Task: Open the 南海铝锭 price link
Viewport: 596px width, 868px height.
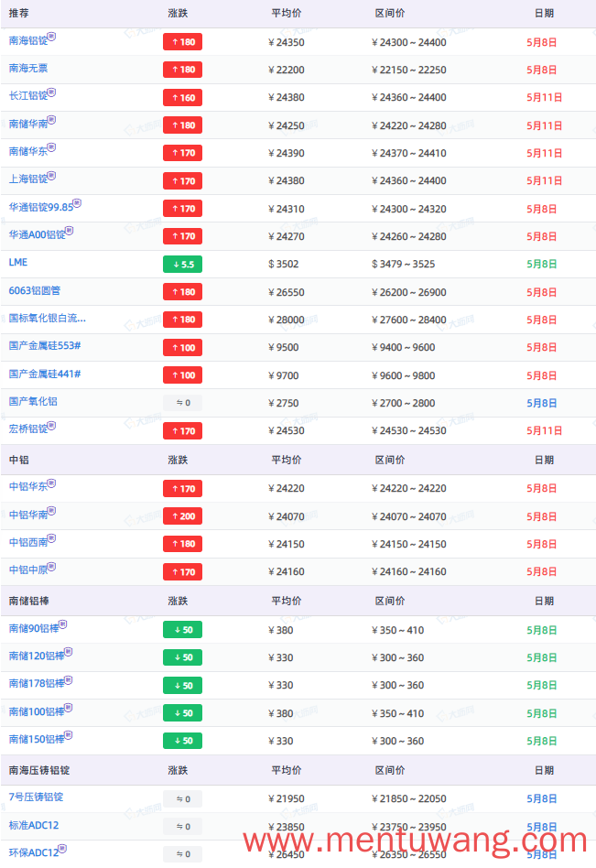Action: point(28,41)
